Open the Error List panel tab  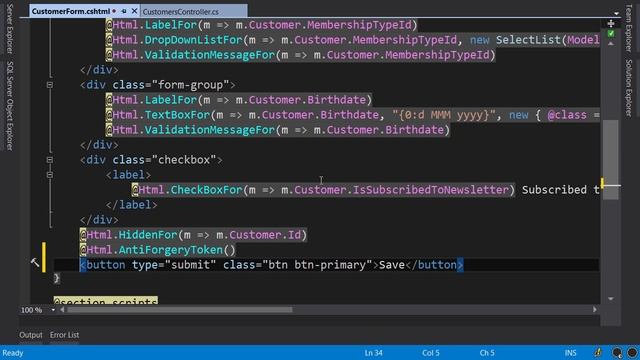point(64,335)
